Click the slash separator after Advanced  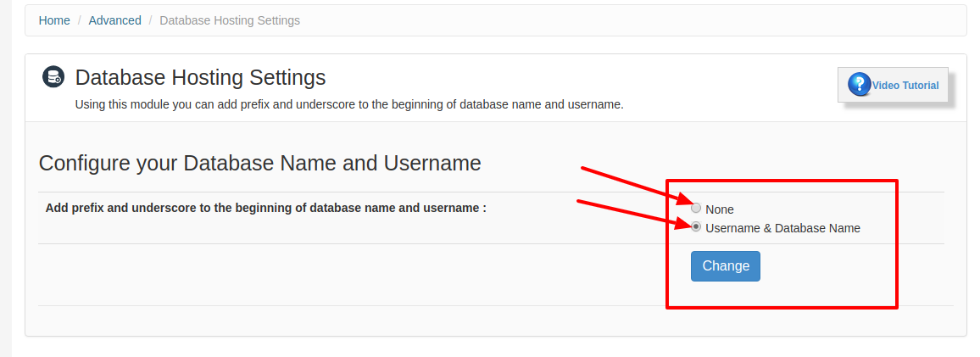[151, 20]
